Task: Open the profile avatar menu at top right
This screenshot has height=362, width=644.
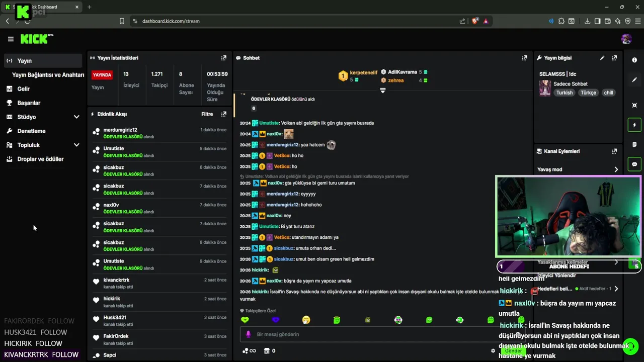Action: [626, 39]
